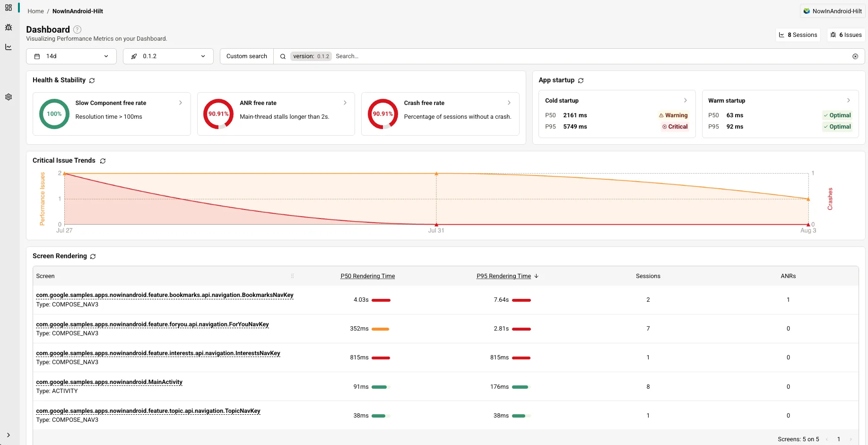Open the BookmarksNavKey screen link
The height and width of the screenshot is (445, 868).
(165, 295)
